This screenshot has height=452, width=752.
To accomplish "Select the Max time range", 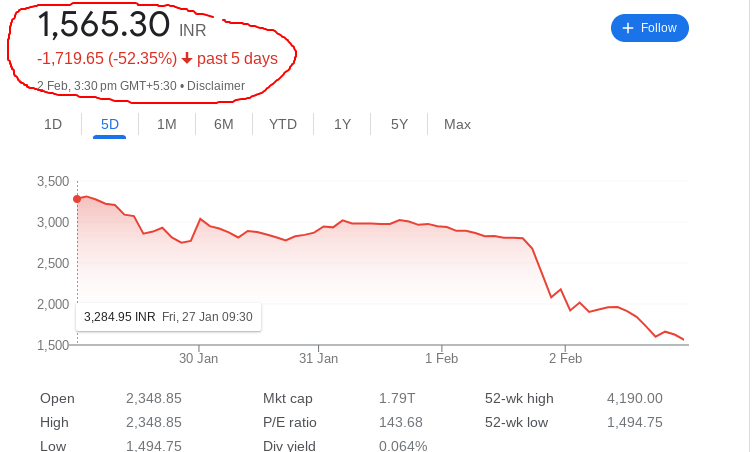I will tap(457, 124).
